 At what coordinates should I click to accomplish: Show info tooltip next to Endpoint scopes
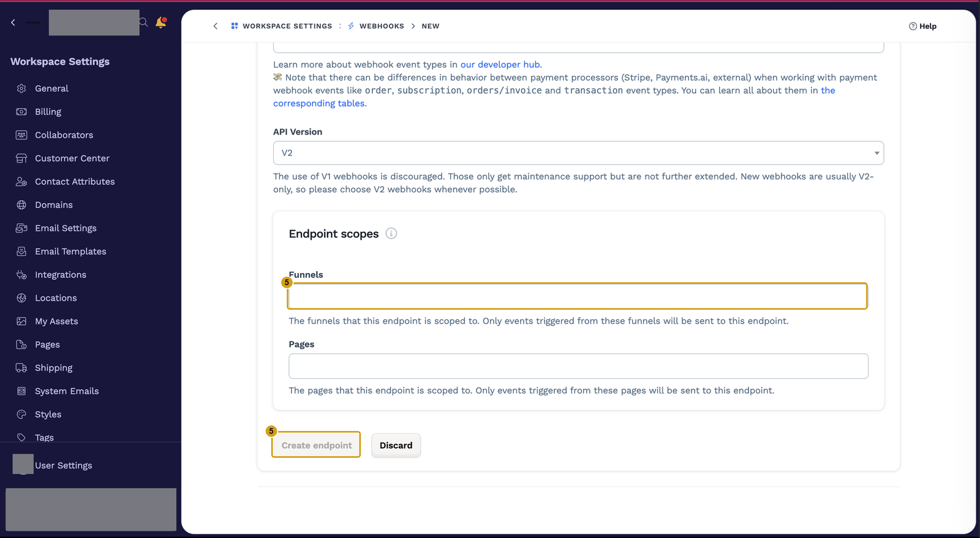point(391,233)
